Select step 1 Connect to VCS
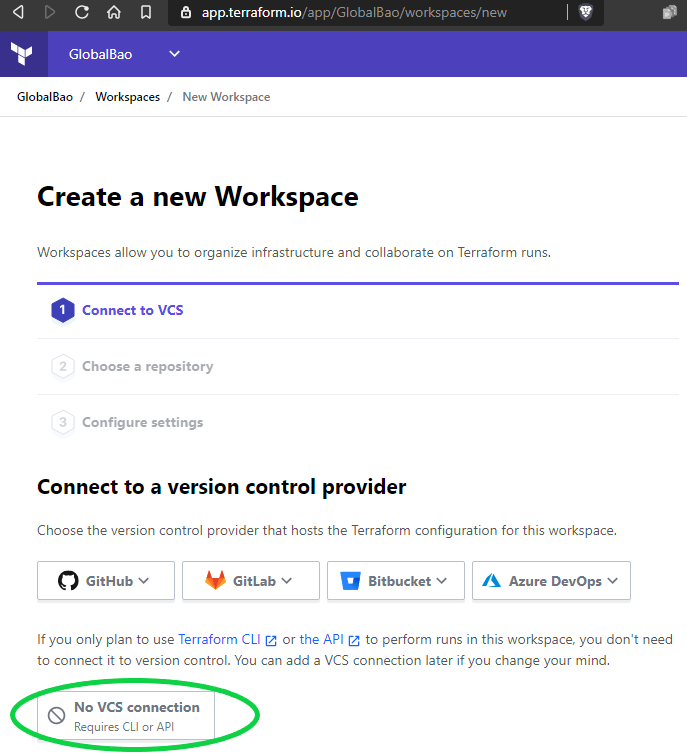The width and height of the screenshot is (687, 753). pyautogui.click(x=133, y=310)
